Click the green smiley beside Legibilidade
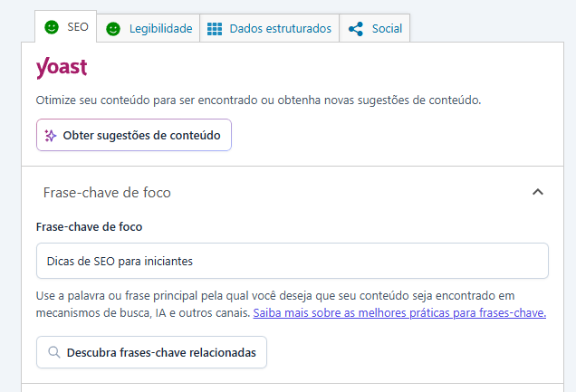Screen dimensions: 576x392 click(113, 29)
